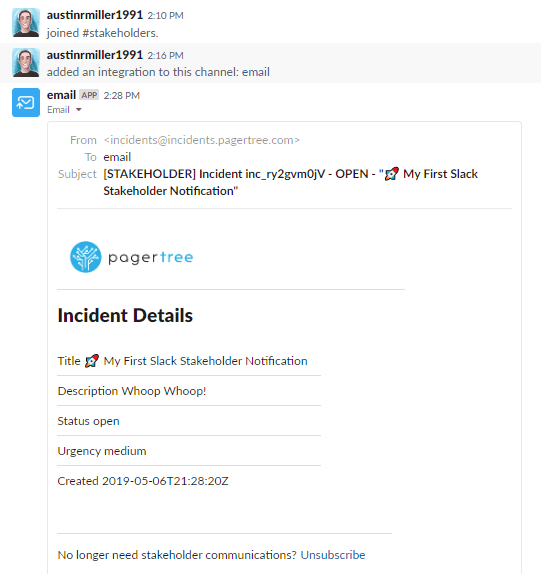Click austinrmiller1991's avatar on the joined message
Screen dimensions: 541x574
pyautogui.click(x=26, y=22)
